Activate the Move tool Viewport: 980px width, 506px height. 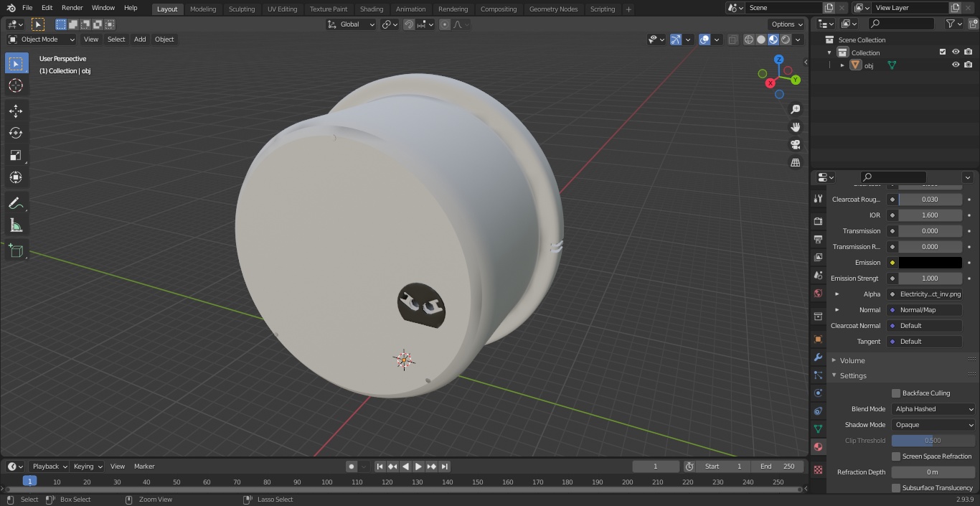(16, 111)
